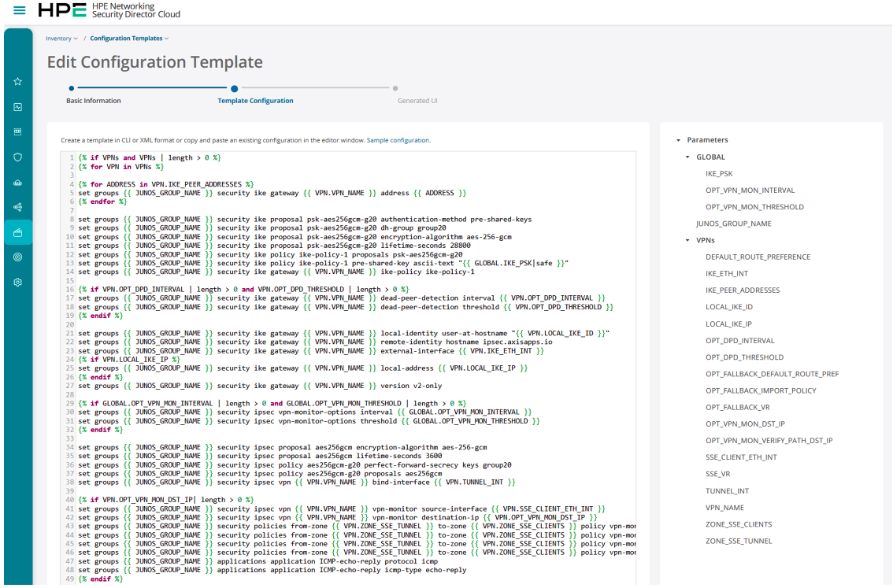Image resolution: width=893 pixels, height=588 pixels.
Task: Select ZONE_SSE_TUNNEL parameter
Action: coord(739,541)
